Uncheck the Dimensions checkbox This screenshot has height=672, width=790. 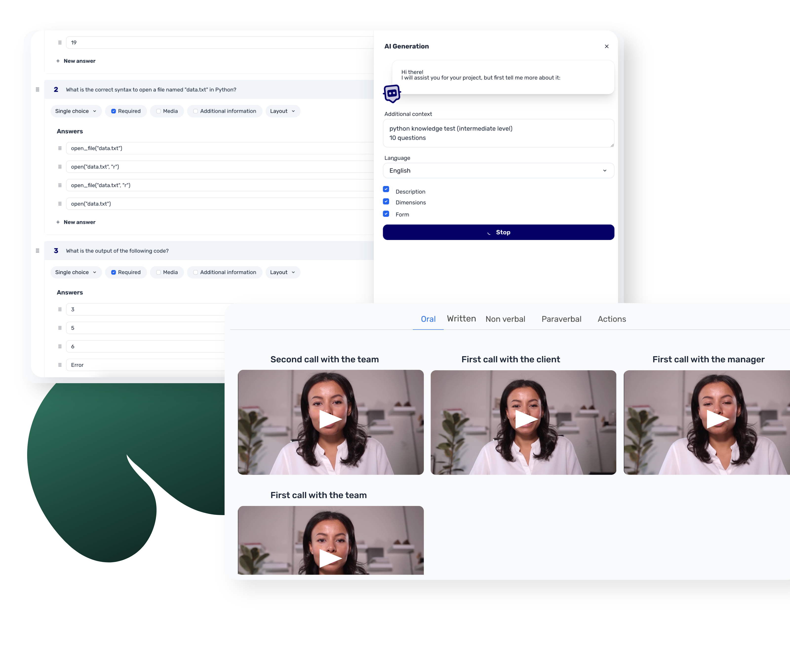pyautogui.click(x=386, y=201)
